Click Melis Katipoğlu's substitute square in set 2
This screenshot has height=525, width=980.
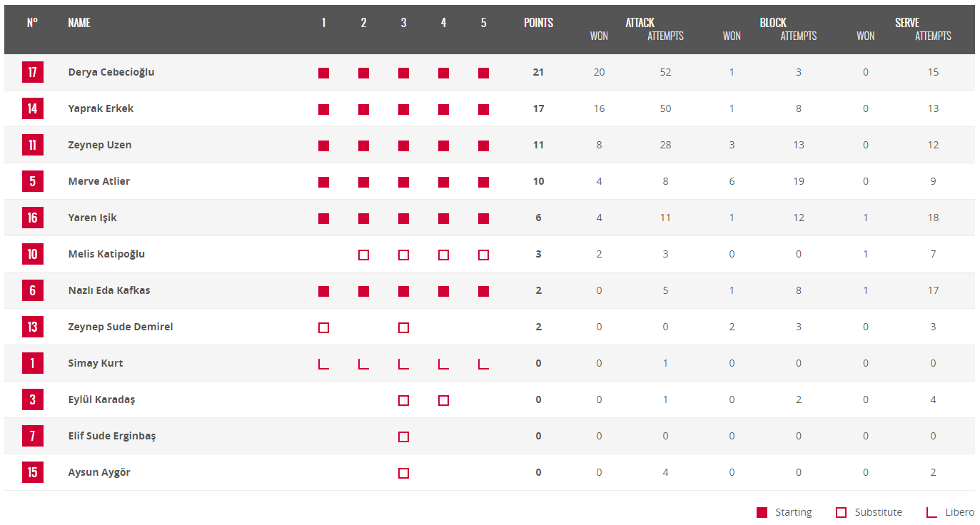point(363,255)
